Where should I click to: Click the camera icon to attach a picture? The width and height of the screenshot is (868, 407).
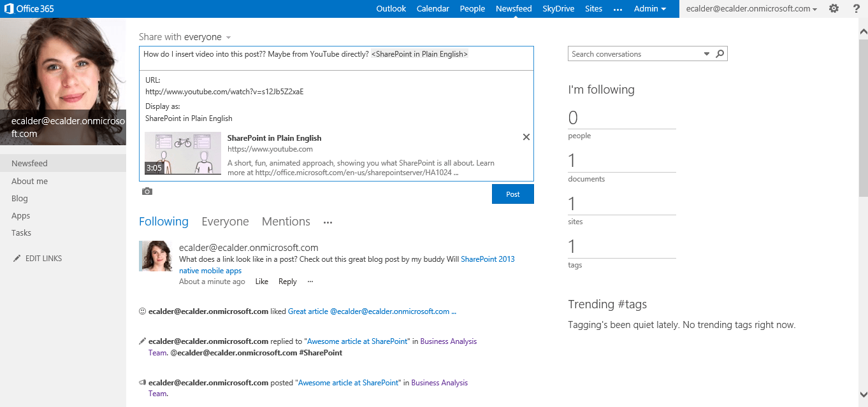[x=147, y=191]
